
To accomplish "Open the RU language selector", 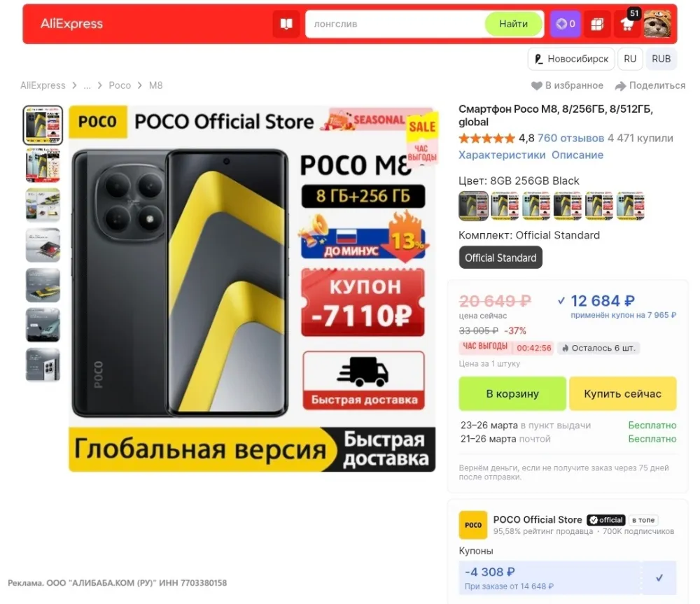I will 630,59.
